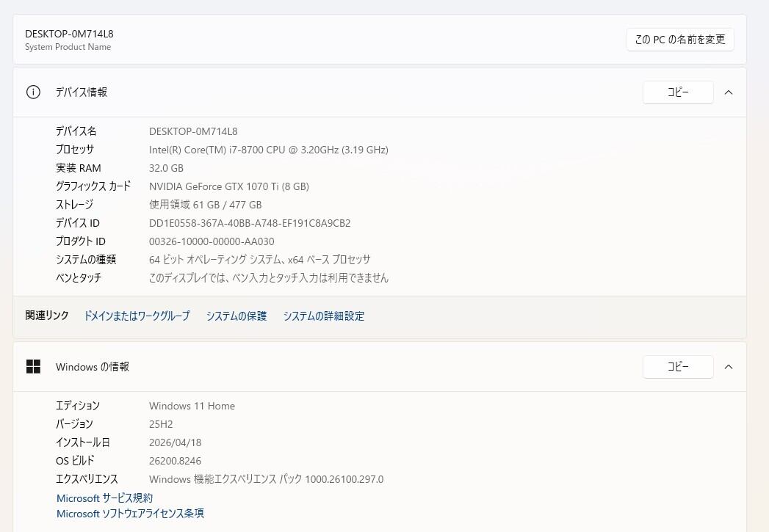This screenshot has width=769, height=532.
Task: Collapse the デバイス情報 section chevron
Action: click(x=729, y=92)
